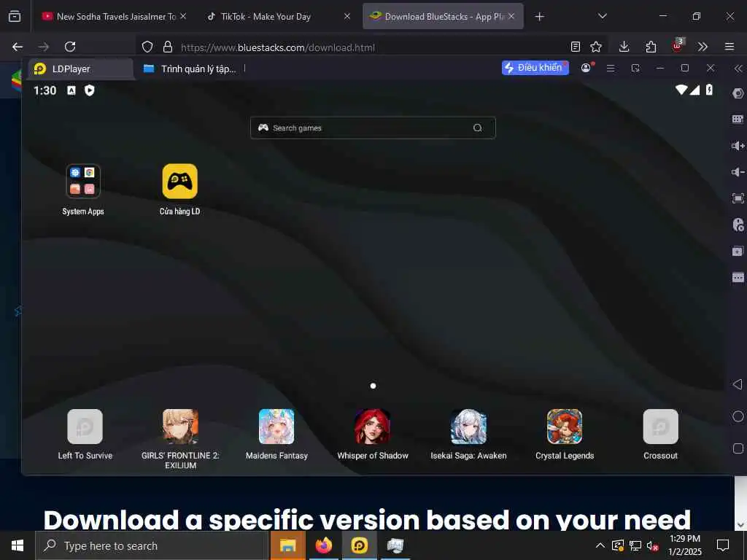Open muted volume tray icon

click(x=652, y=545)
